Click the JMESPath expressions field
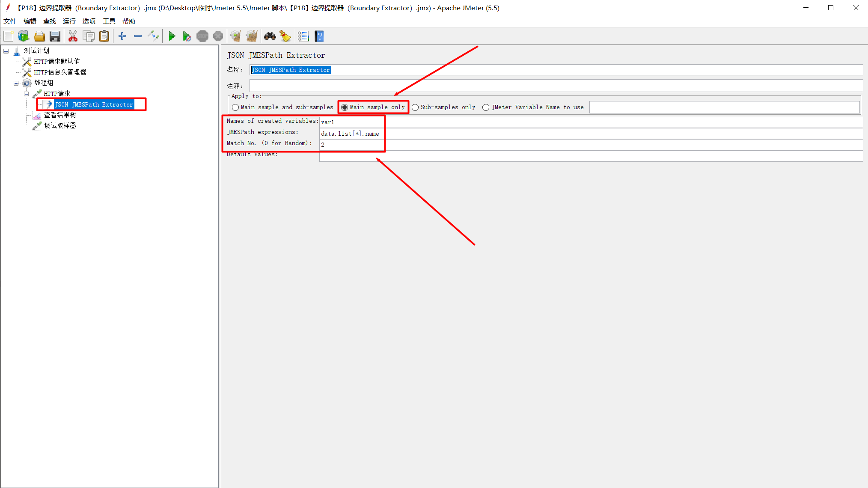The image size is (868, 488). click(x=591, y=134)
